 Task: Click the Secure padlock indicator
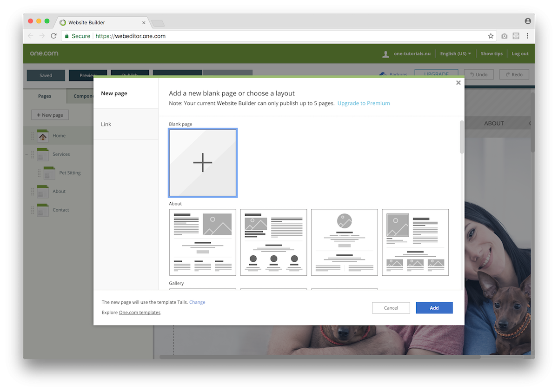77,36
